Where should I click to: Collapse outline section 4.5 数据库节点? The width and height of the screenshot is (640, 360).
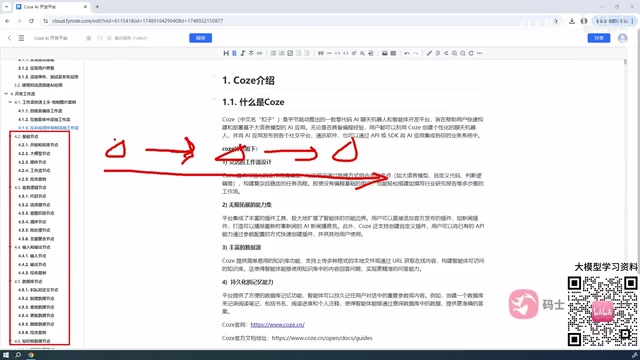(11, 281)
